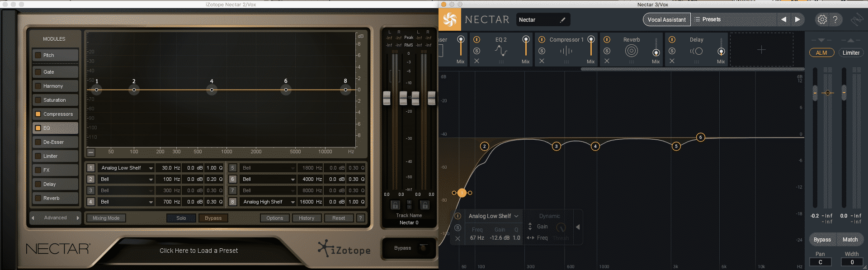The image size is (868, 270).
Task: Remove the Delay module with its X
Action: pyautogui.click(x=672, y=61)
